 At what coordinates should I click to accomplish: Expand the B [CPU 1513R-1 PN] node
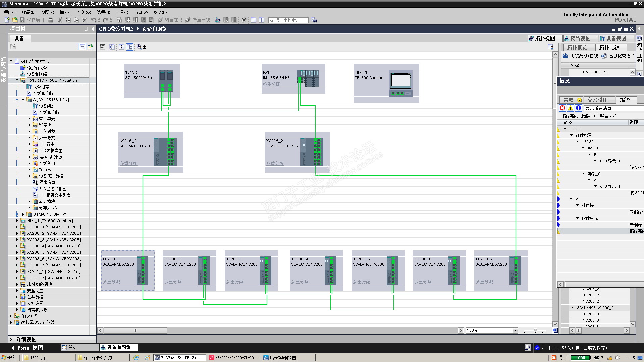23,214
